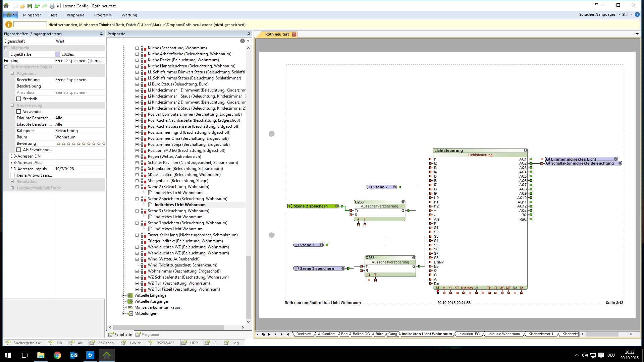Image resolution: width=644 pixels, height=362 pixels.
Task: Switch to the Jalousie Wohnraum page tab
Action: 503,334
